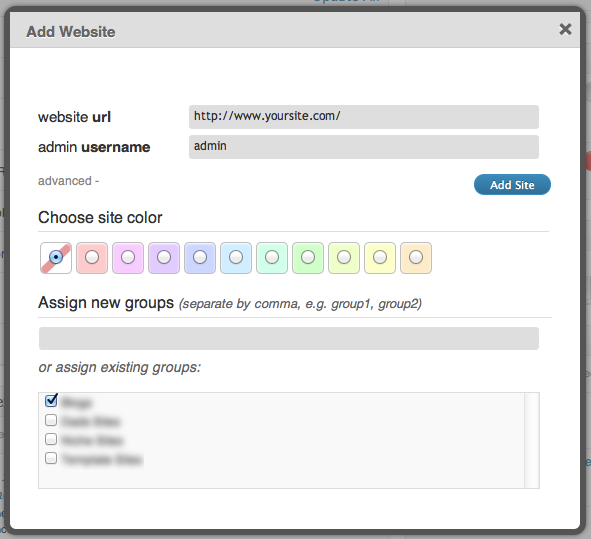Viewport: 591px width, 539px height.
Task: Choose the lime yellow-green color
Action: (x=344, y=258)
